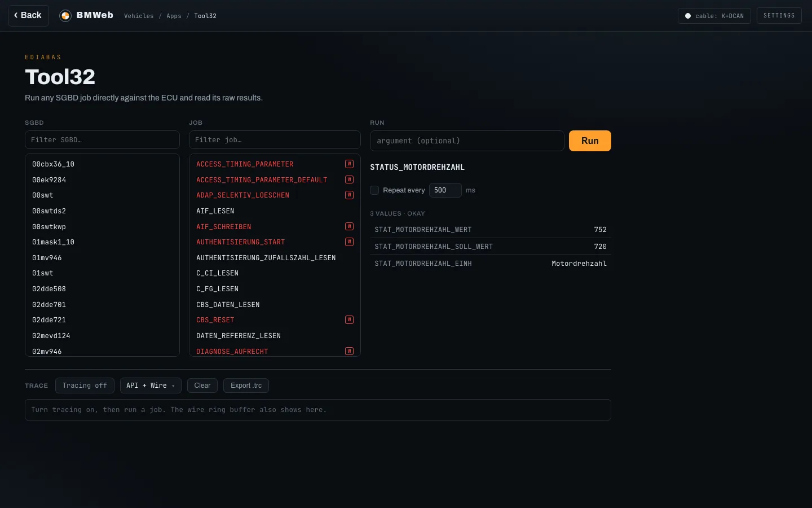
Task: Select SGBD 00cbx36_10
Action: [x=102, y=164]
